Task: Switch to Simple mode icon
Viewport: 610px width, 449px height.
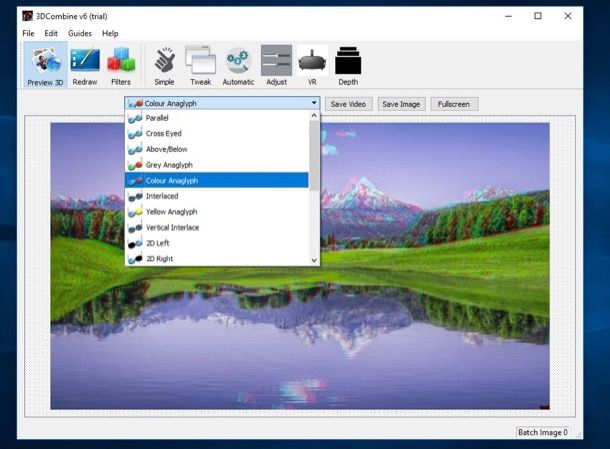Action: [165, 60]
